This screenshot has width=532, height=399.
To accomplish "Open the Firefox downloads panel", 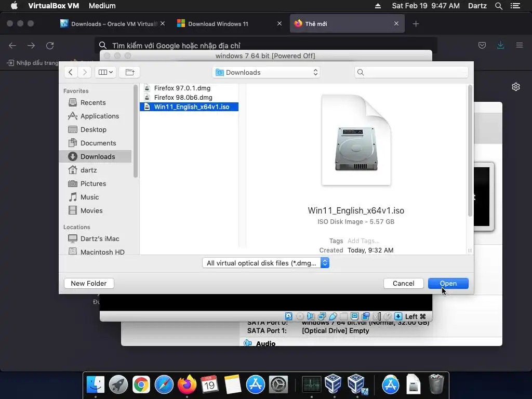I will (x=500, y=45).
